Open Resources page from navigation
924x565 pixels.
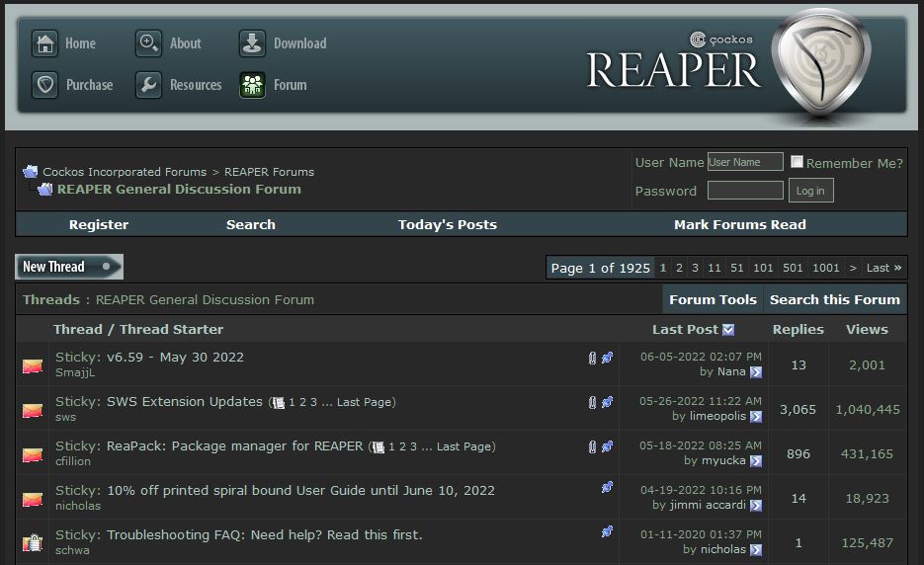click(x=196, y=85)
